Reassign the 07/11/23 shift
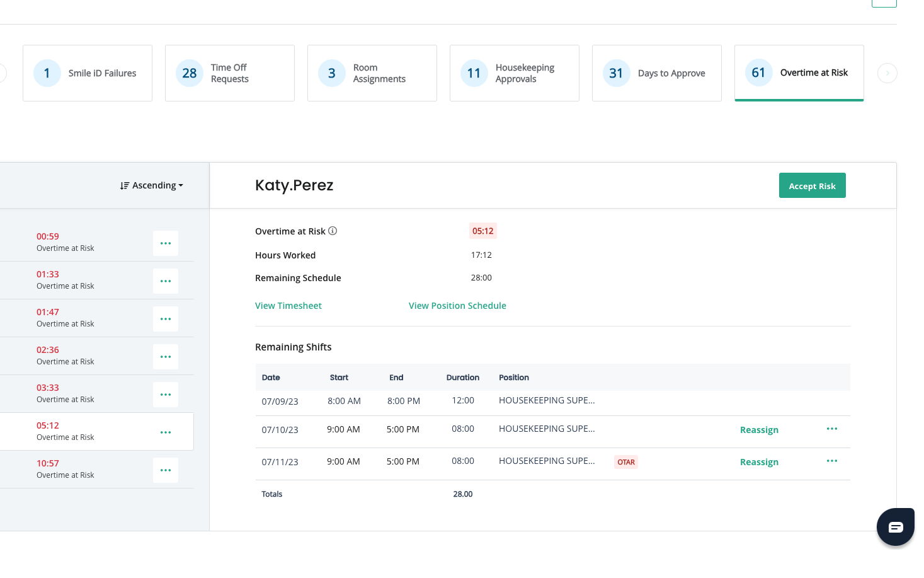Screen dimensions: 924x578 [759, 462]
